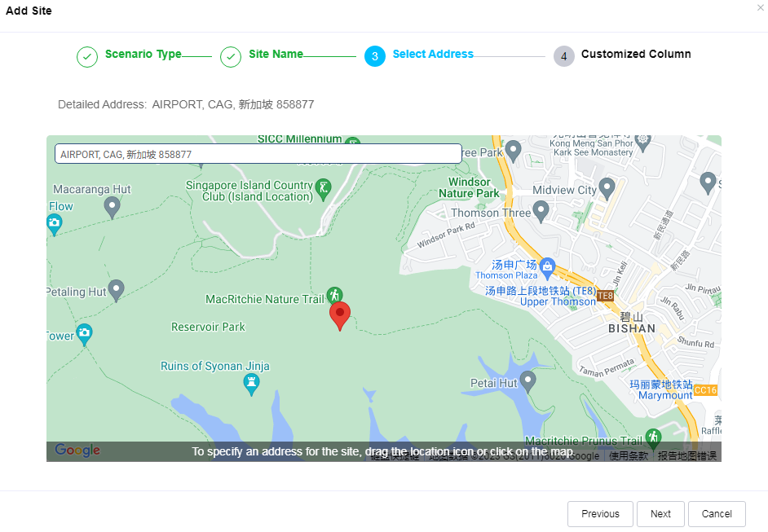This screenshot has width=768, height=532.
Task: Click the step 3 circle indicator
Action: click(375, 56)
